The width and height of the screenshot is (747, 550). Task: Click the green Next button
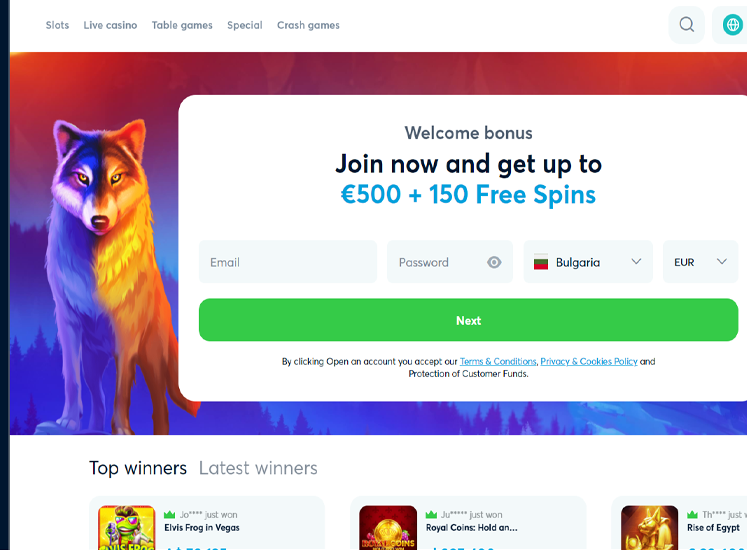tap(468, 320)
